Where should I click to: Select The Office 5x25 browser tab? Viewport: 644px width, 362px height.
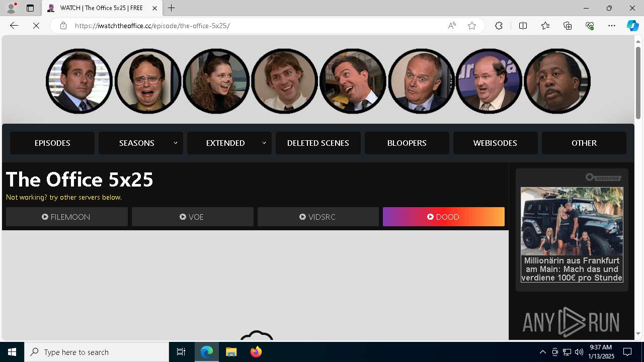click(102, 8)
